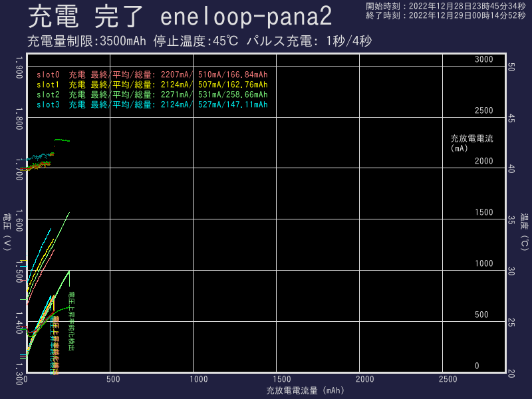Select the slot3 cyan legend row
Viewport: 532px width, 399px height.
(152, 104)
